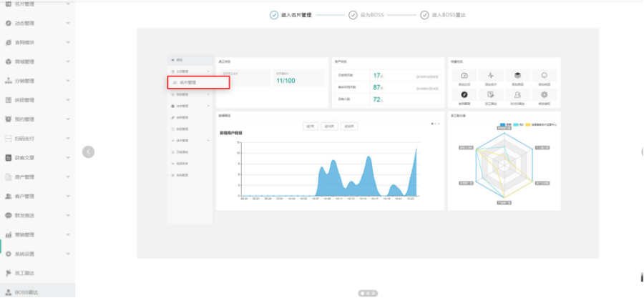Open BOSS雷达 in the sidebar
This screenshot has width=644, height=298.
(x=30, y=292)
